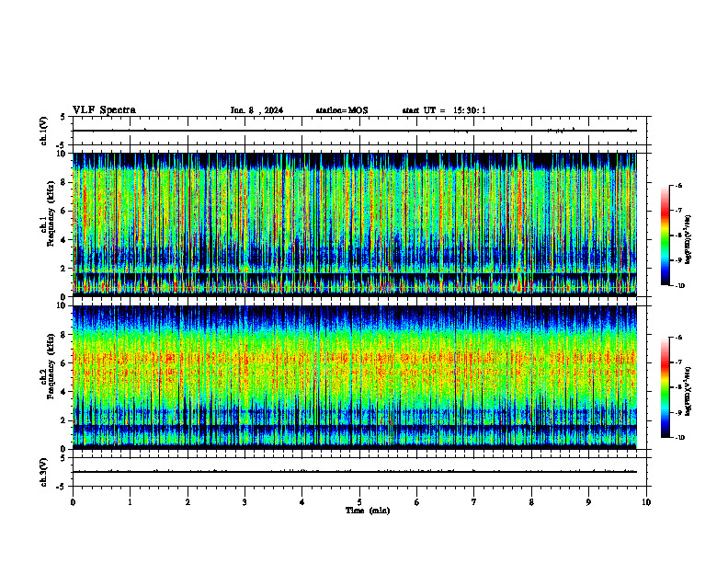Click the "ch.3(V)" axis label
The image size is (728, 563).
44,473
